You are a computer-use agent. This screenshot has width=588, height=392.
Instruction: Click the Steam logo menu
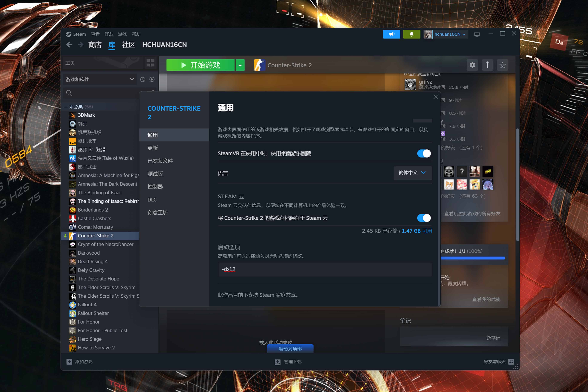click(x=76, y=34)
